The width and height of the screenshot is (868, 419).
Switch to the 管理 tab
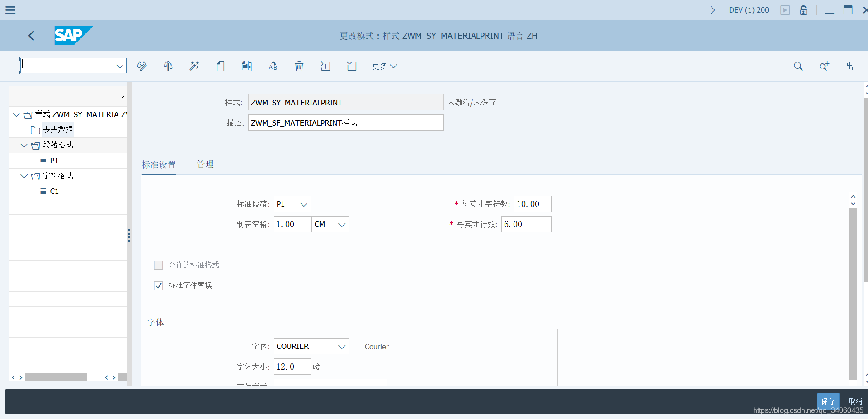(205, 165)
